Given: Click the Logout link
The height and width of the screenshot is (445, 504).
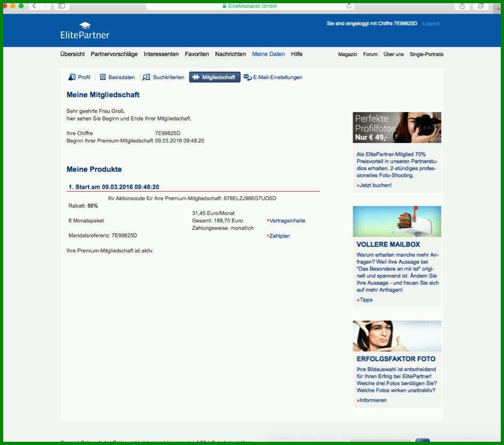Looking at the screenshot, I should [431, 23].
